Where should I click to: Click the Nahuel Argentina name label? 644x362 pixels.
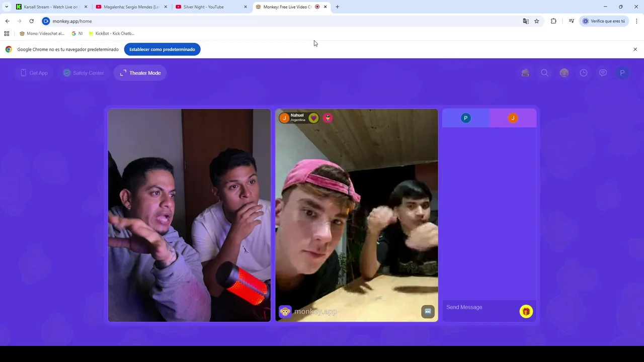click(x=298, y=118)
